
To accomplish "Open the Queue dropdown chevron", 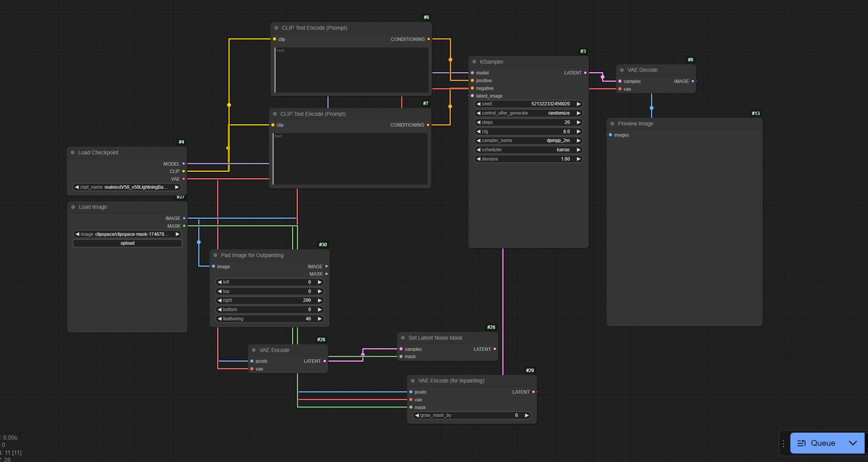I will 853,443.
